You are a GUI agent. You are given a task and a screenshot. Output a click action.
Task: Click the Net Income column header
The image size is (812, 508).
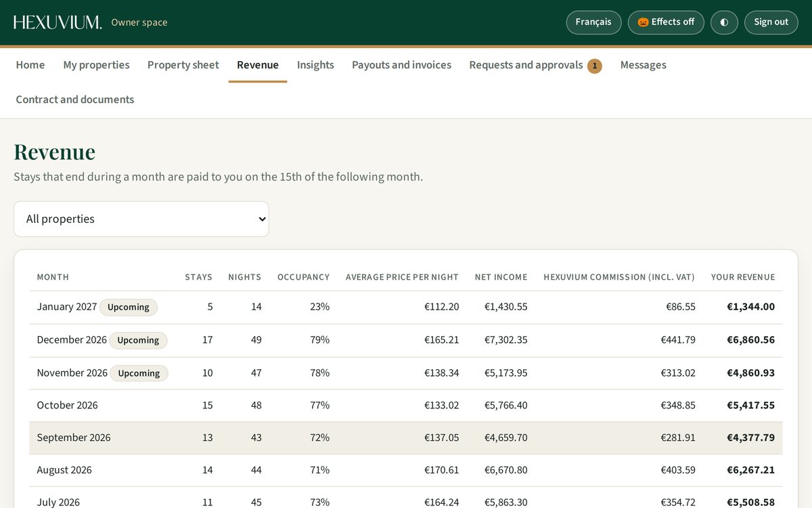click(x=501, y=277)
